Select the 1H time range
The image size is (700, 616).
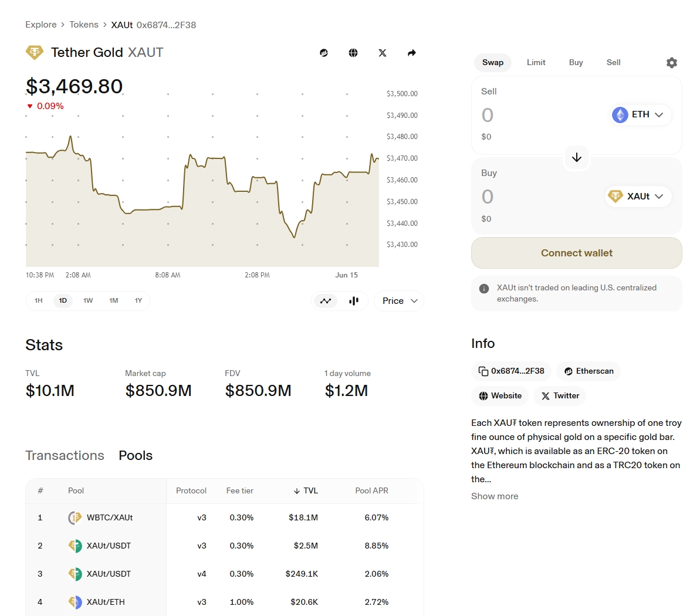[38, 300]
